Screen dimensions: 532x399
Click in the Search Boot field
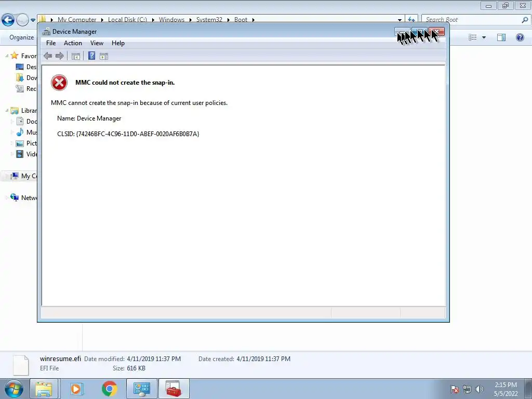tap(472, 20)
